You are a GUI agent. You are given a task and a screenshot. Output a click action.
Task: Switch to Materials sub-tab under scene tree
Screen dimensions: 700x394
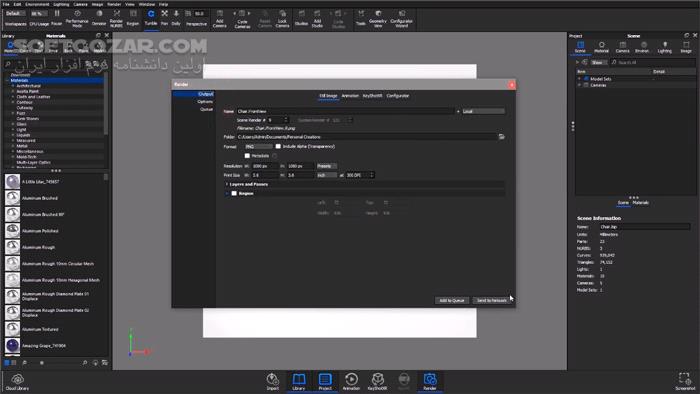click(x=641, y=203)
